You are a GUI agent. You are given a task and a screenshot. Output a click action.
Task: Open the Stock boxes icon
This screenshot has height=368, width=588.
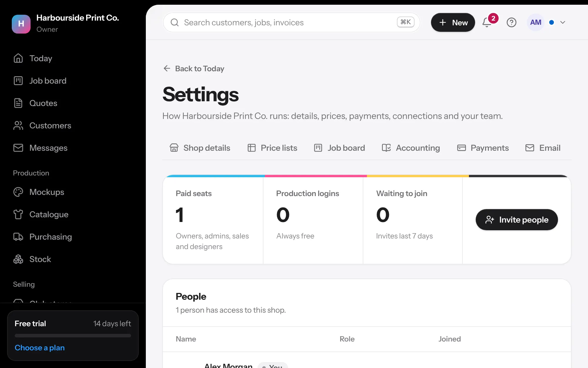(18, 259)
